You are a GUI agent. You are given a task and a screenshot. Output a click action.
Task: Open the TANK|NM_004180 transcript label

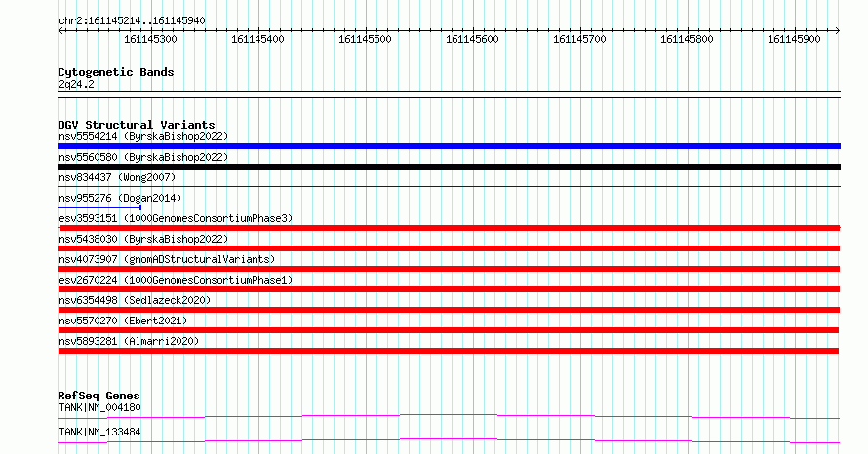(x=99, y=407)
